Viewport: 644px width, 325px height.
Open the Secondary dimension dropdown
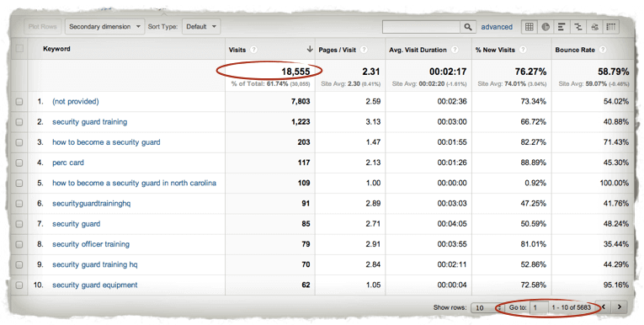104,27
